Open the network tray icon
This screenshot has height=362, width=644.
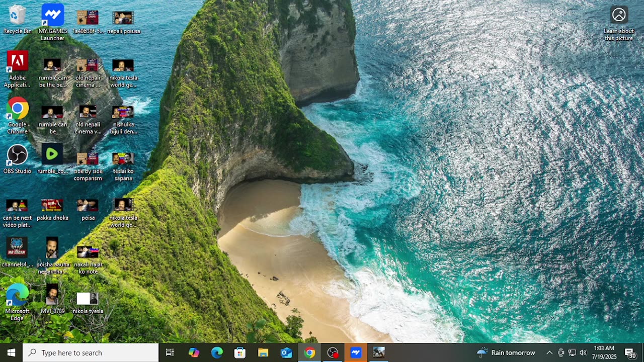572,352
